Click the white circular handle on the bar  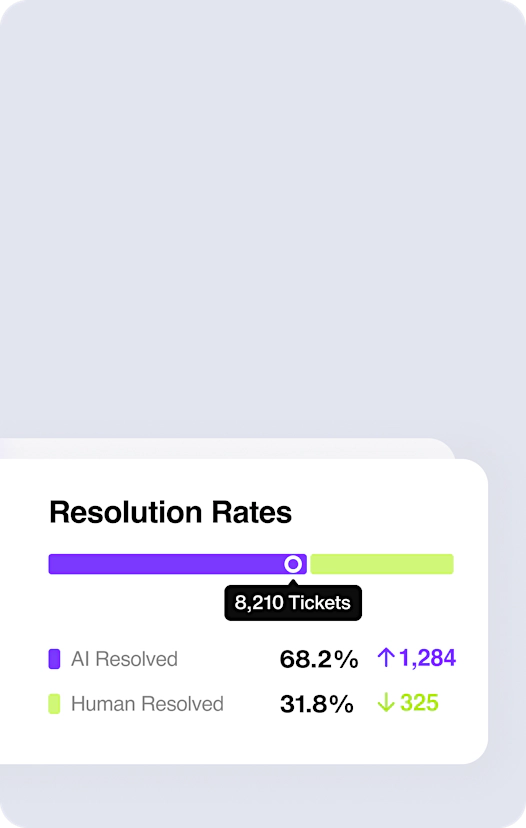[293, 564]
